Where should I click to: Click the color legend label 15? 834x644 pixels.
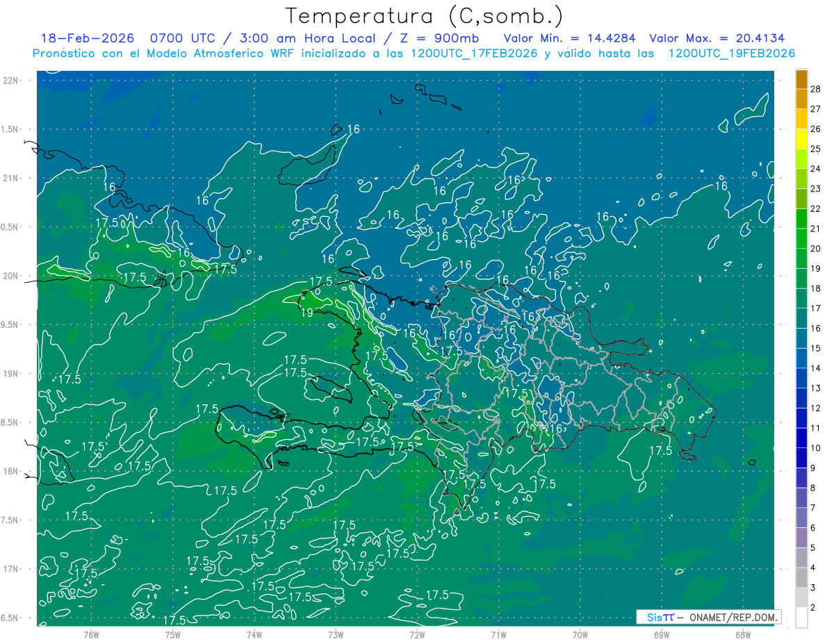816,349
